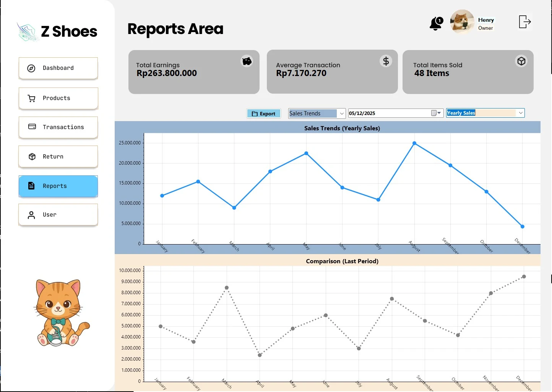Open the Transactions section
The image size is (552, 392).
coord(58,127)
